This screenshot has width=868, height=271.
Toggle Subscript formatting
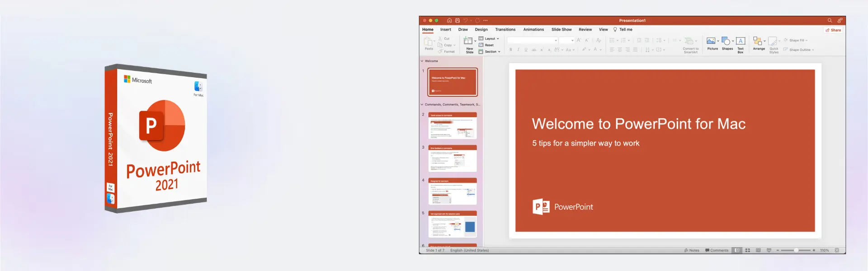[549, 50]
